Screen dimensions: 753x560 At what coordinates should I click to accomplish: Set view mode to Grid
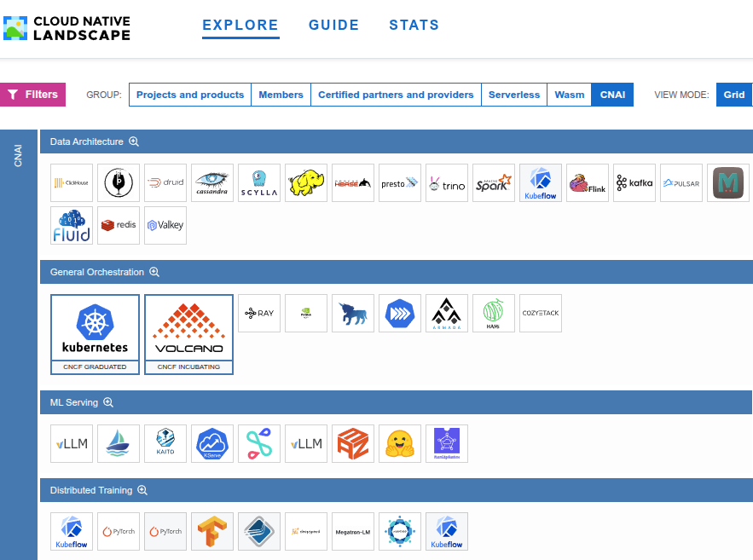733,95
